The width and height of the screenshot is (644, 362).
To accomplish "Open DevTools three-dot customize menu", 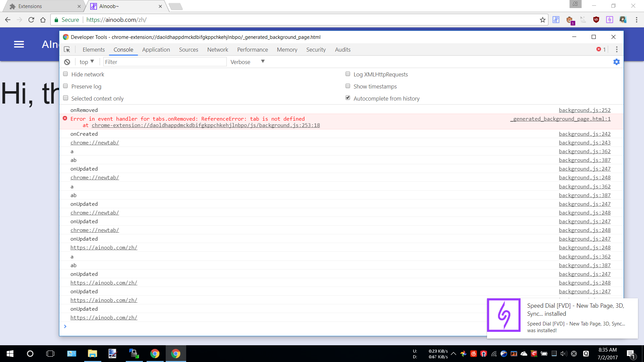I will pos(616,50).
